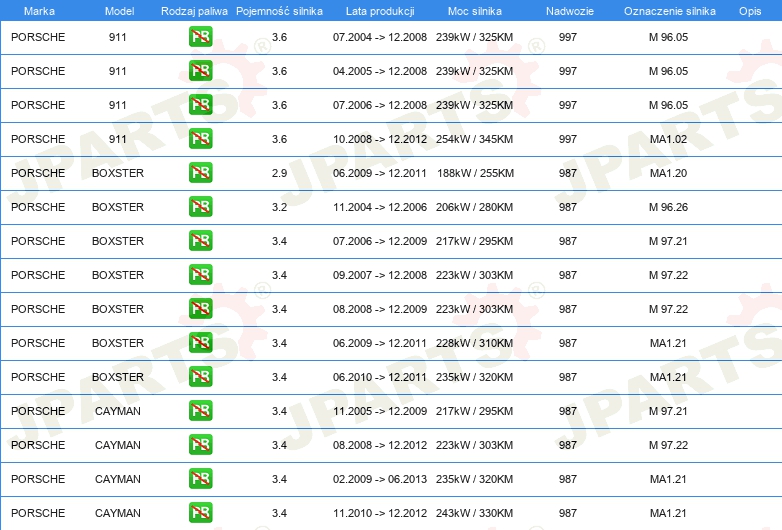Click the power value 228kW / 310KM
Screen dimensions: 782x530
point(474,343)
